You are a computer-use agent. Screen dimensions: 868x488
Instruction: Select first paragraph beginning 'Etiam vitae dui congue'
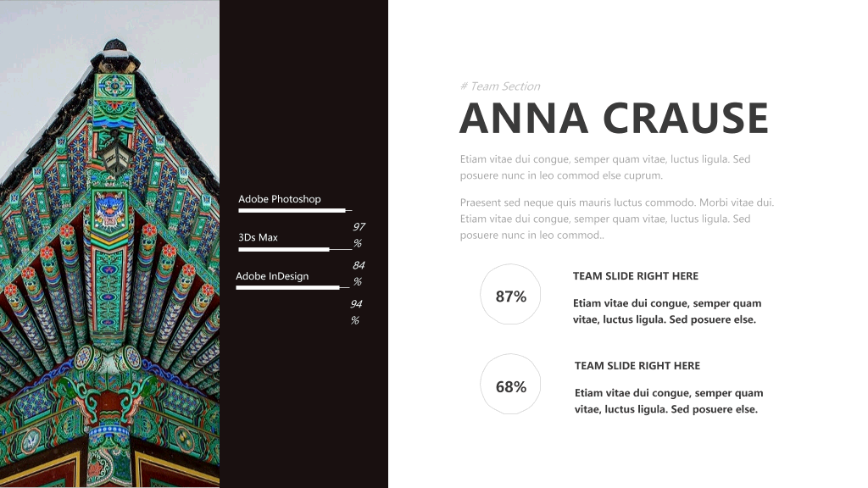point(605,167)
